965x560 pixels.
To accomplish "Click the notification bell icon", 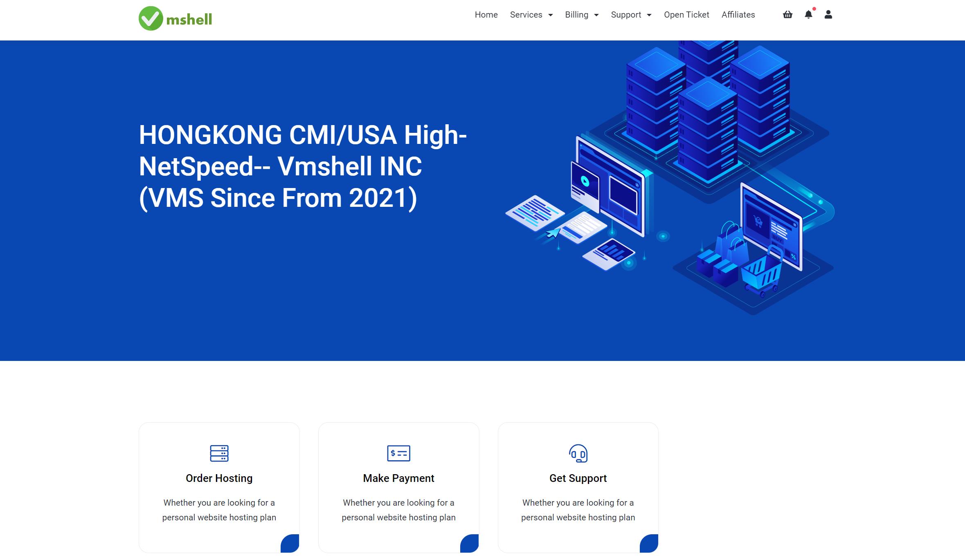I will coord(808,15).
